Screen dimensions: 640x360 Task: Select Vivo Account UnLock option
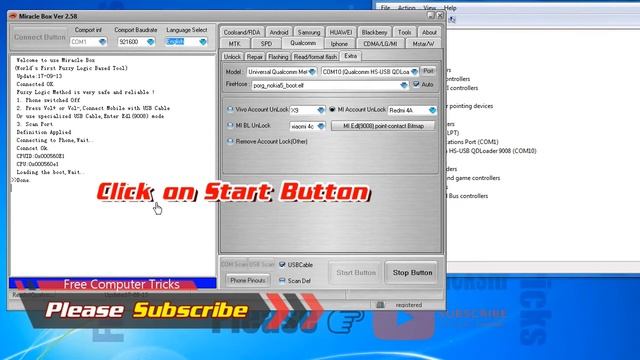[230, 109]
